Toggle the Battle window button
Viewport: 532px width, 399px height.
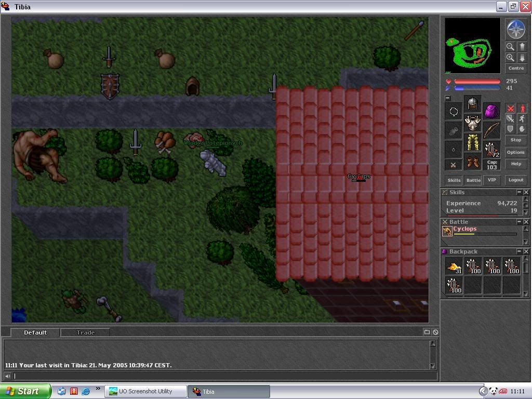[x=473, y=180]
